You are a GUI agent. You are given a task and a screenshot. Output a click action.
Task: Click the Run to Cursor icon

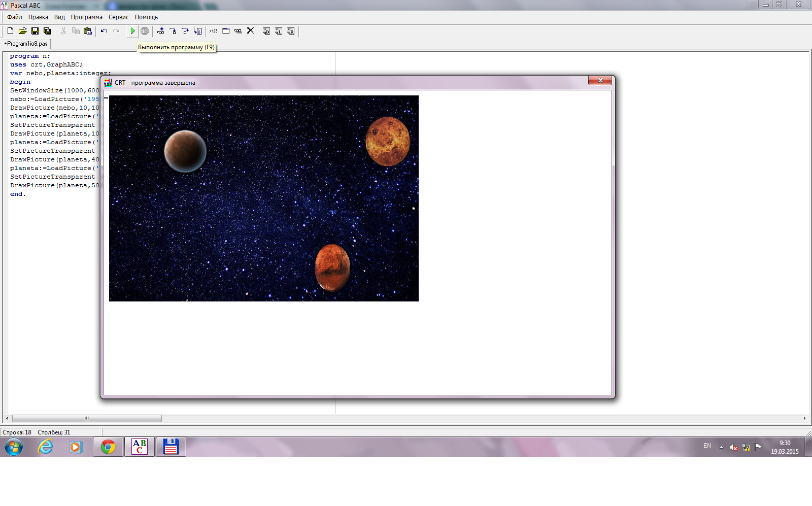click(x=197, y=31)
